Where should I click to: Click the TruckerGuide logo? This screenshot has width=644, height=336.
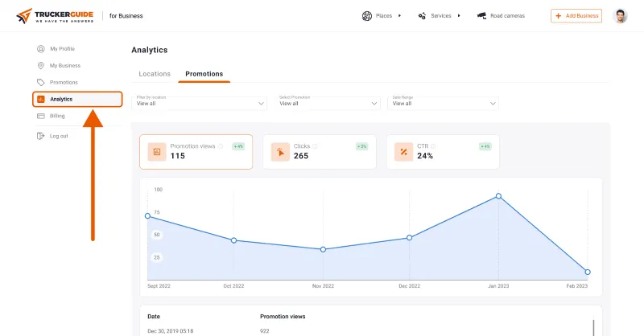pyautogui.click(x=55, y=16)
